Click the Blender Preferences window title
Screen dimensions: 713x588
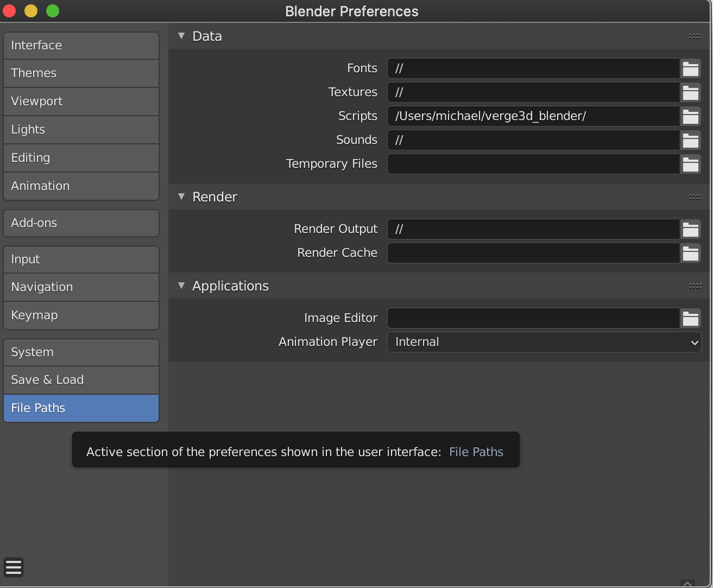click(x=352, y=11)
